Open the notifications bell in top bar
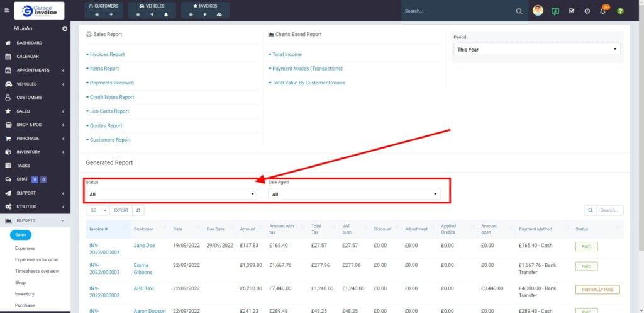 pos(603,11)
